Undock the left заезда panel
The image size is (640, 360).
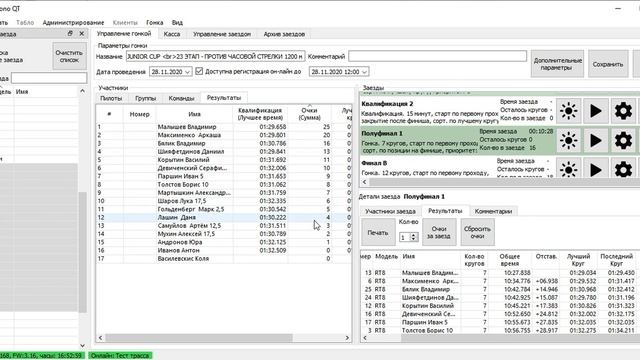click(x=70, y=33)
